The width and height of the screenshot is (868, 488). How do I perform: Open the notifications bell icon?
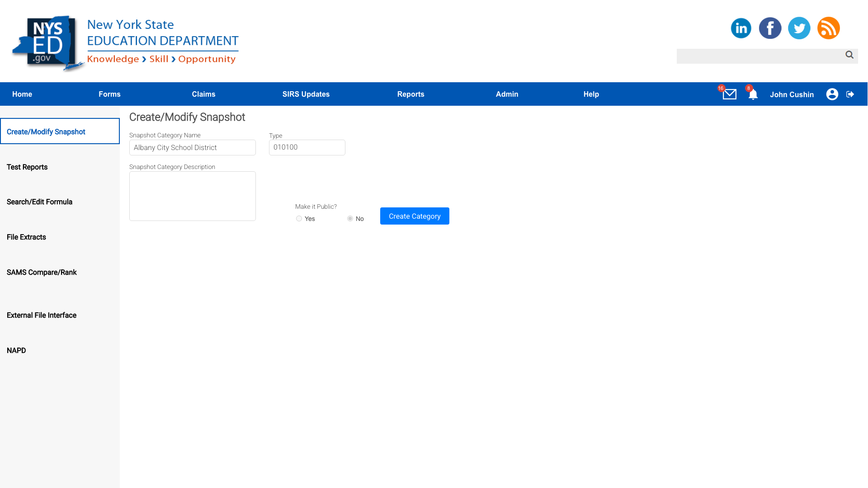pyautogui.click(x=753, y=94)
